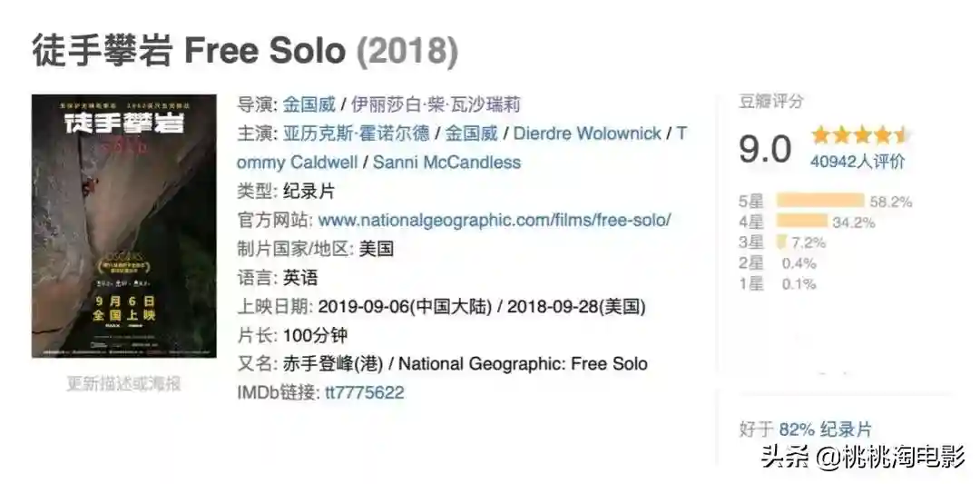Click the Free Solo movie poster
The image size is (980, 484).
(124, 225)
